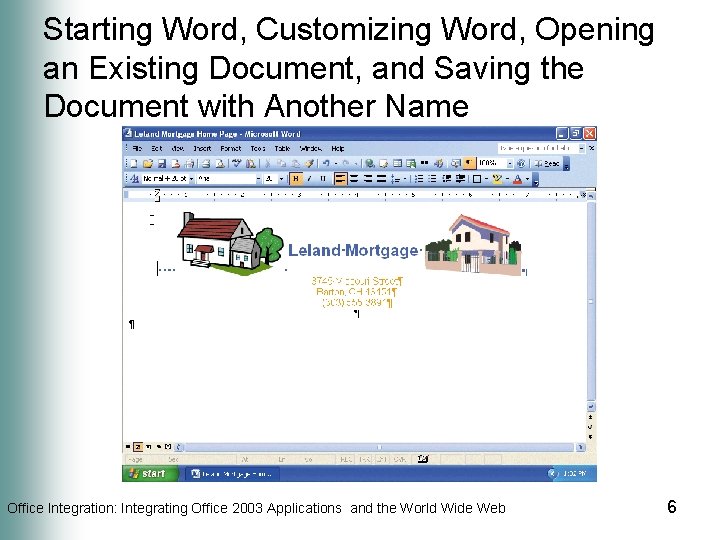
Task: Click the left house clip art image
Action: (x=230, y=243)
